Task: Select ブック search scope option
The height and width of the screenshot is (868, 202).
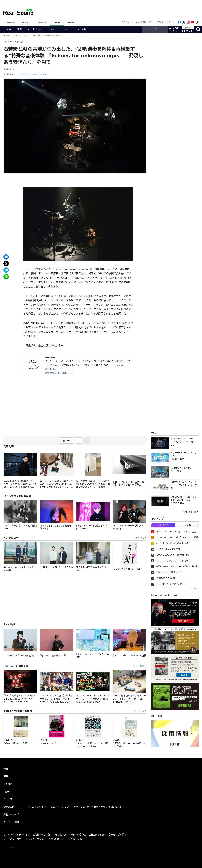Action: tap(188, 31)
